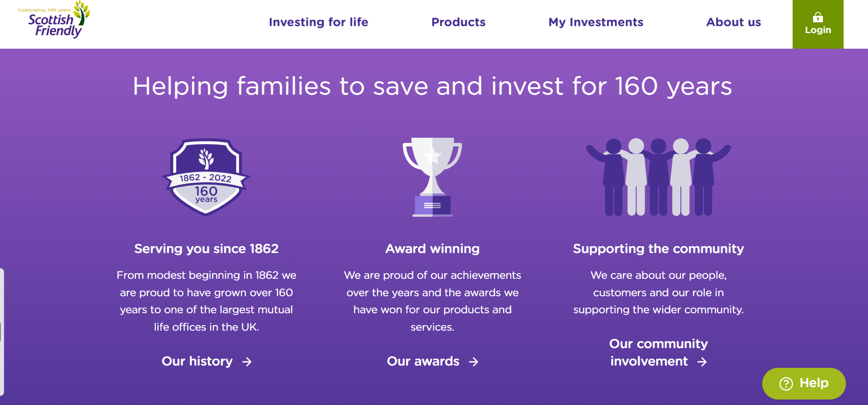Open the Products menu
The height and width of the screenshot is (405, 868).
coord(458,22)
